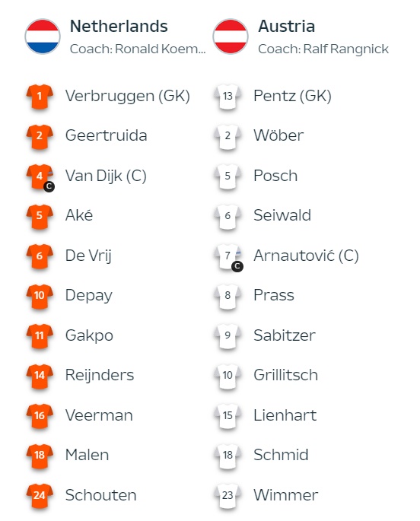The image size is (420, 521).
Task: Open the Netherlands team heading
Action: click(119, 27)
